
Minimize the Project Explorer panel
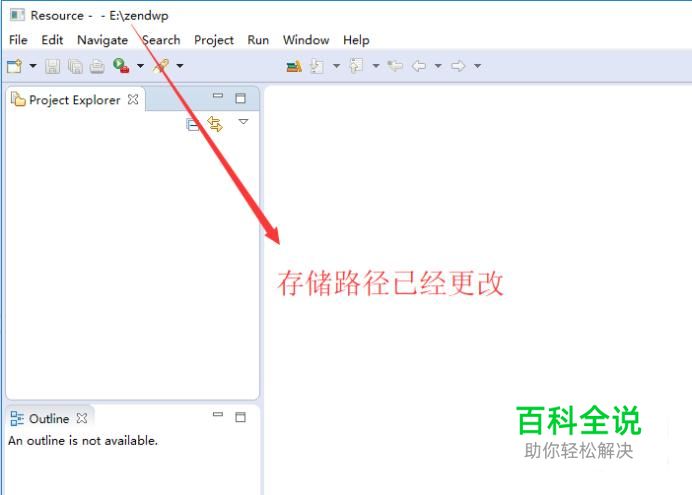(x=218, y=96)
